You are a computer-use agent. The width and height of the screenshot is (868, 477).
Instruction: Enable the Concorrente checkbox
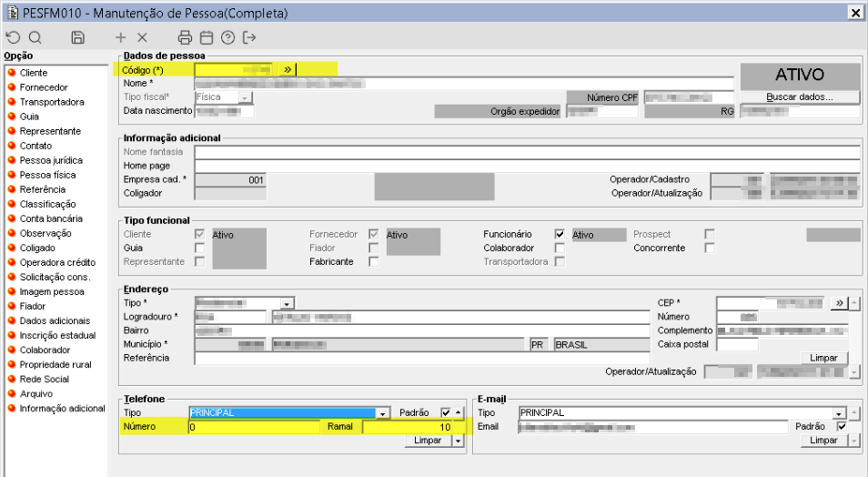coord(710,248)
